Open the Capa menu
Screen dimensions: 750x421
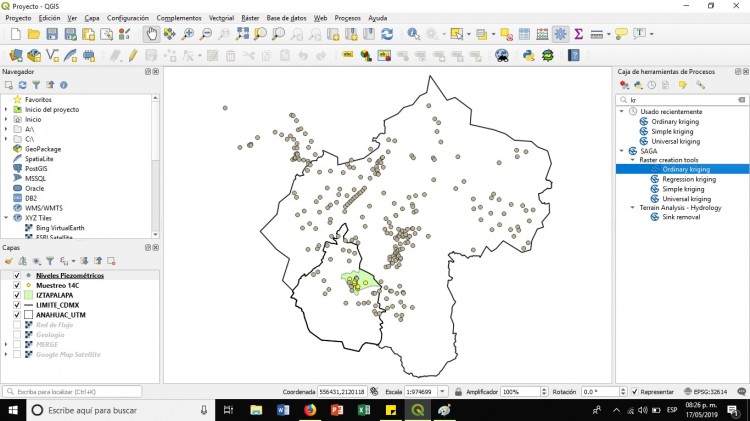[x=92, y=18]
